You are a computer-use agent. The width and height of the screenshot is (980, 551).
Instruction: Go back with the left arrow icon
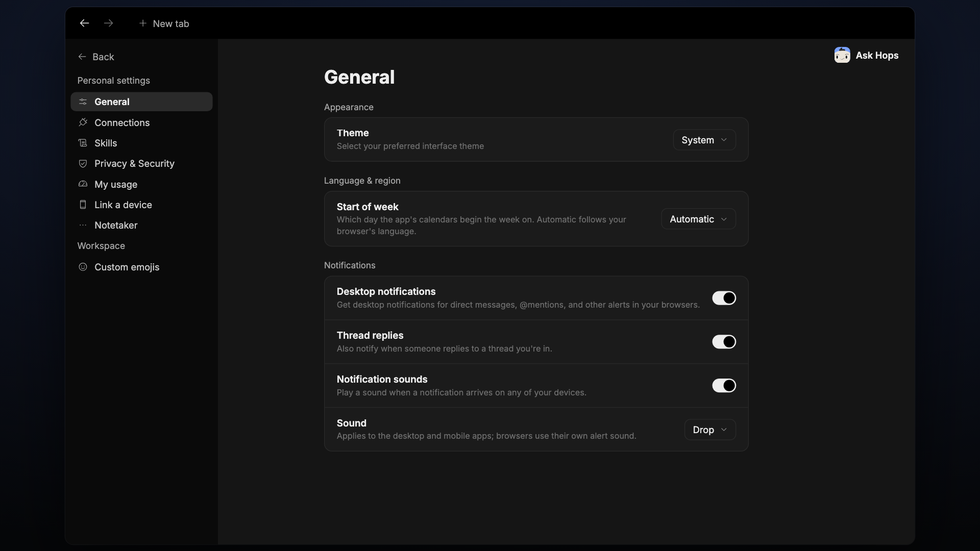[84, 23]
